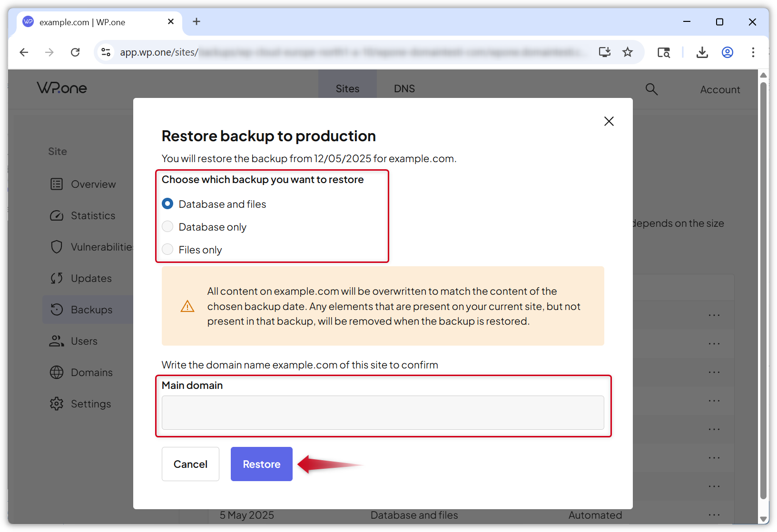
Task: Select the Backups history icon
Action: tap(57, 310)
